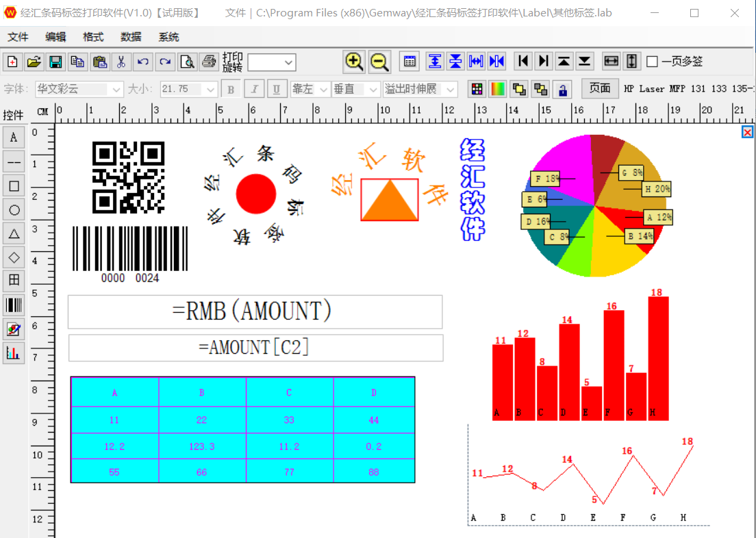Make selected objects the same height

631,61
